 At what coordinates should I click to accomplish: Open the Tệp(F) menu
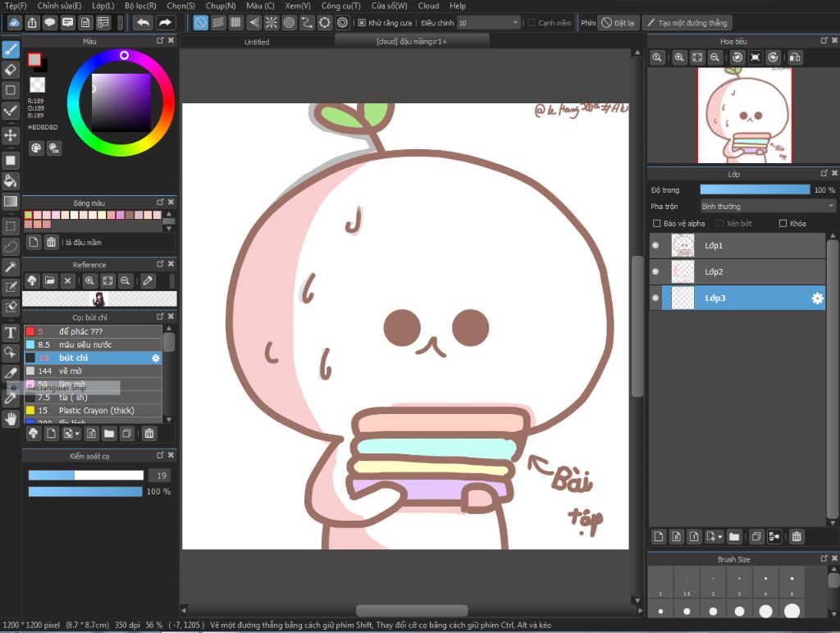(15, 6)
